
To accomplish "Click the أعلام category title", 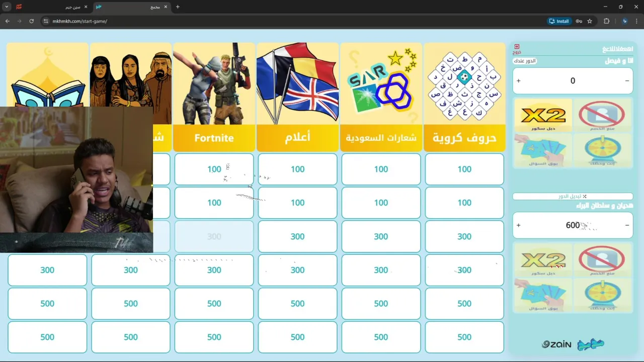I will coord(297,137).
